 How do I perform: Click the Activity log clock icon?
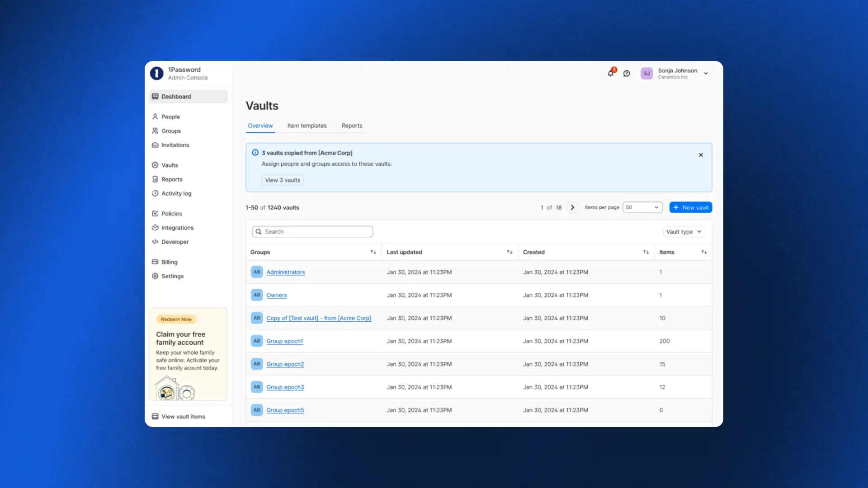coord(155,193)
